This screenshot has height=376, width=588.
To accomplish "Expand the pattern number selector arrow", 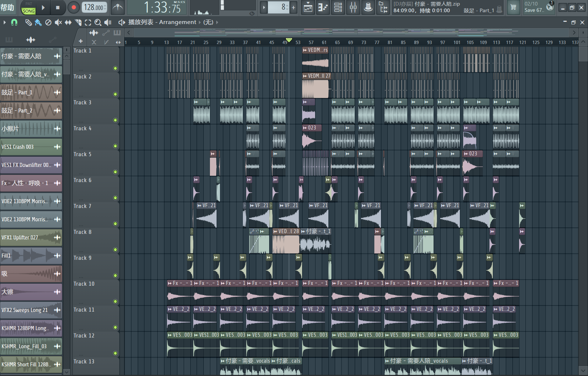I will 264,7.
